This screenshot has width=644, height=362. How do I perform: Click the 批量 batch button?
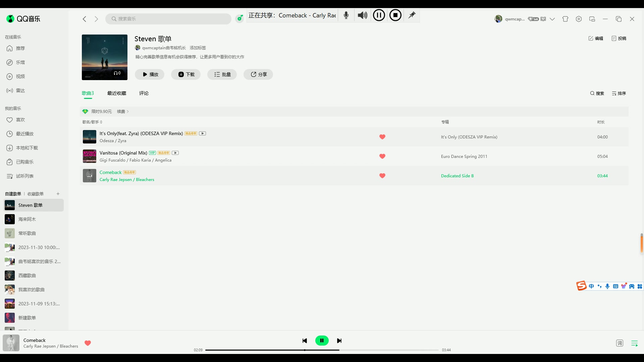(x=222, y=74)
